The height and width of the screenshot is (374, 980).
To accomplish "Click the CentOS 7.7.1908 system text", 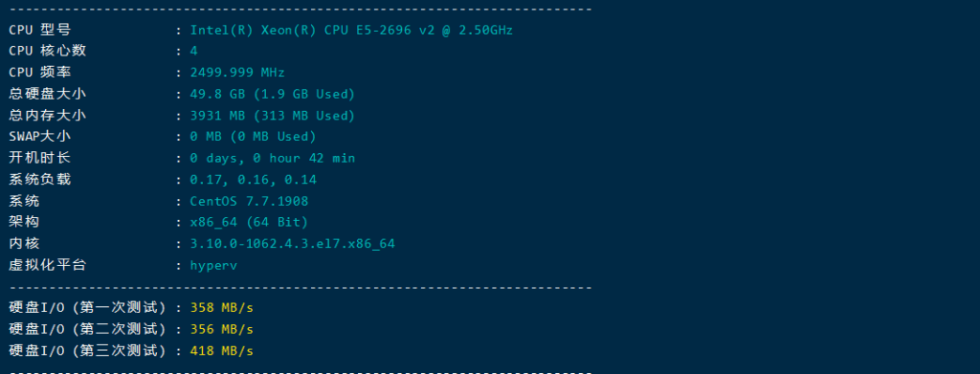I will tap(250, 201).
